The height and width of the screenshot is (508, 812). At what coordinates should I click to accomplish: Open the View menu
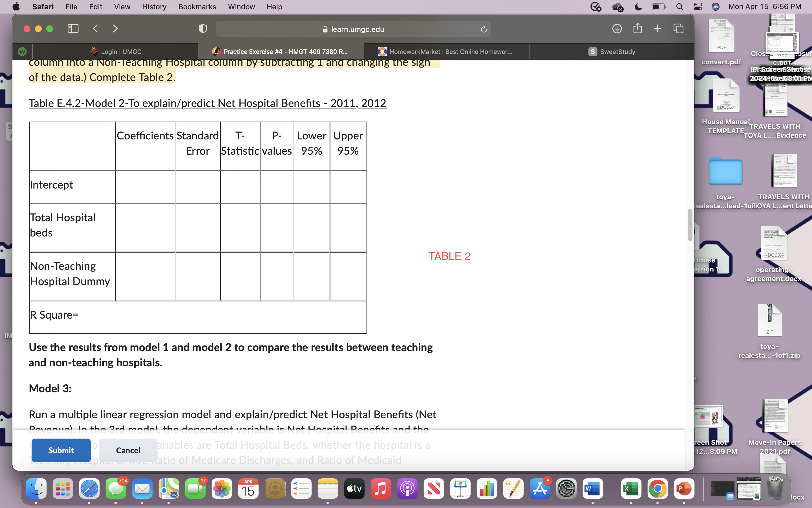(x=122, y=7)
